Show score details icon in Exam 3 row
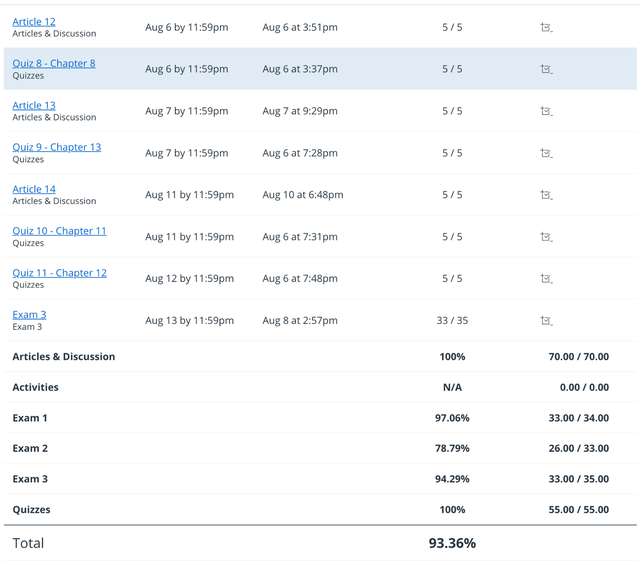Image resolution: width=640 pixels, height=561 pixels. pyautogui.click(x=546, y=321)
